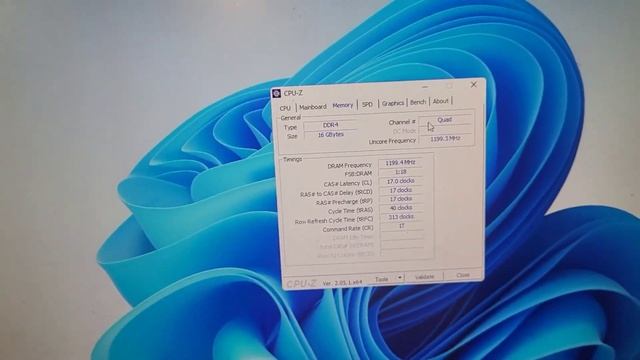Click the DRAM Frequency label
The image size is (640, 360).
(349, 165)
